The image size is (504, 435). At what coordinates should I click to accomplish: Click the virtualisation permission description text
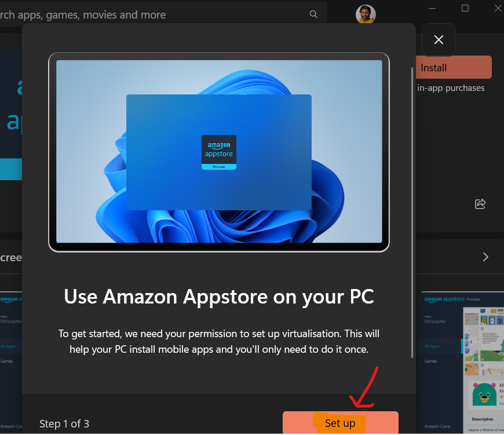click(x=219, y=342)
